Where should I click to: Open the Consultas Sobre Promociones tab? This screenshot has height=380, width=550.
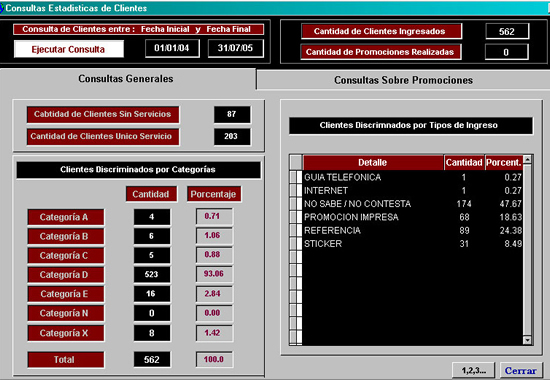pos(403,80)
